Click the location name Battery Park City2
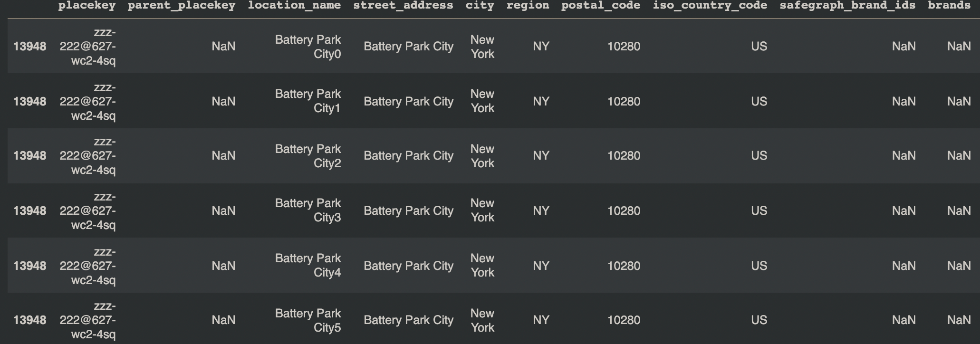Image resolution: width=980 pixels, height=344 pixels. [308, 156]
